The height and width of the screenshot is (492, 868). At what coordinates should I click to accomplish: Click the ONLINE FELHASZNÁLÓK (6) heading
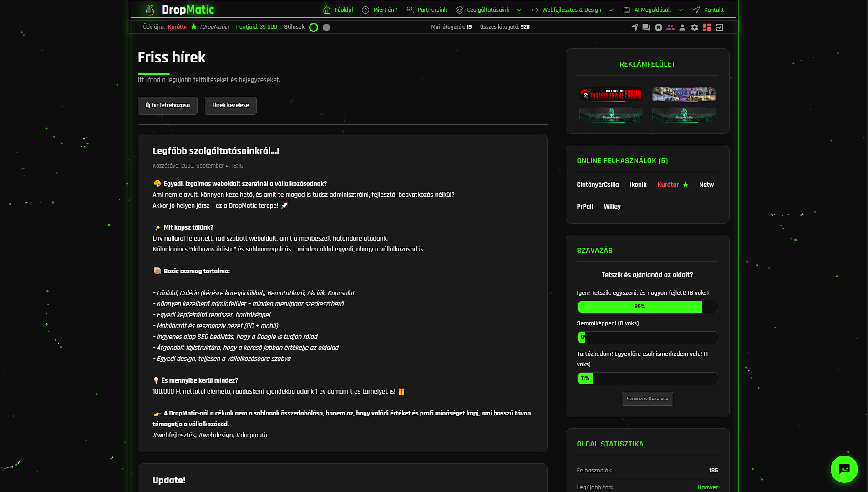[x=622, y=161]
